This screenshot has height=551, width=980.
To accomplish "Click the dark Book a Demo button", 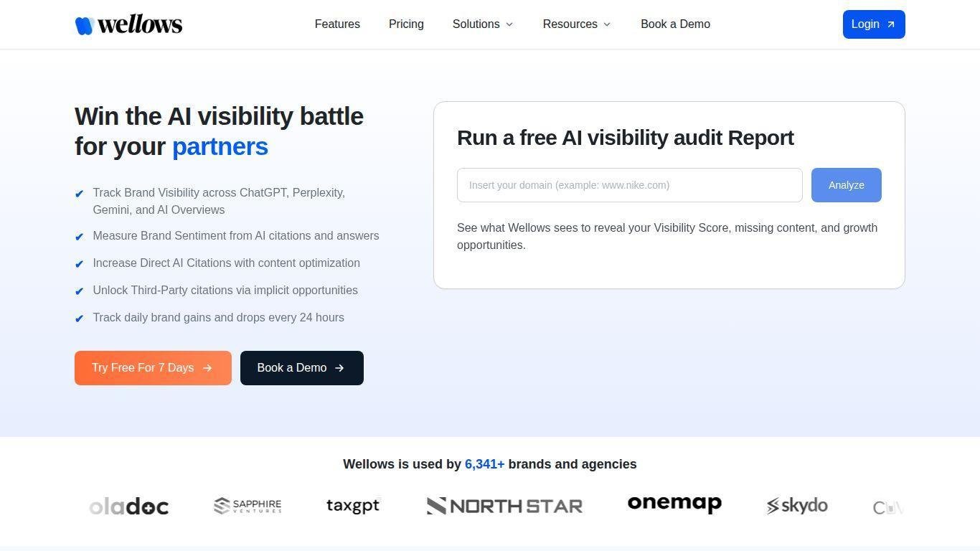I will click(301, 368).
